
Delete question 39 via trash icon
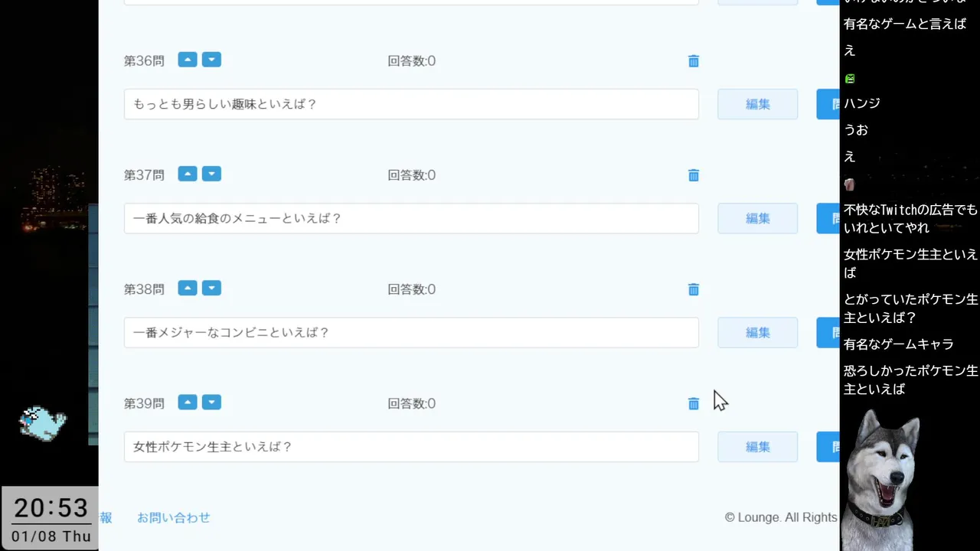point(694,403)
